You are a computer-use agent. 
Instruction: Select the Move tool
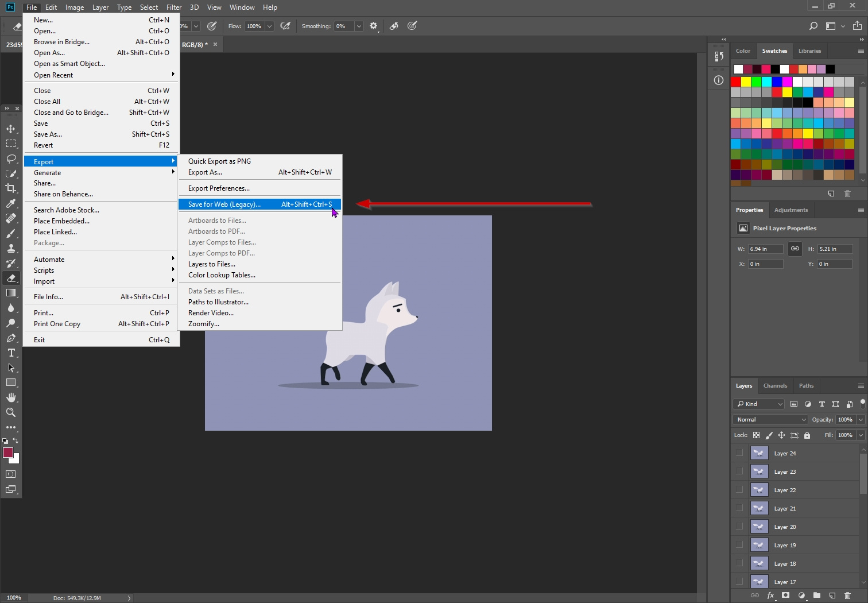pyautogui.click(x=11, y=129)
